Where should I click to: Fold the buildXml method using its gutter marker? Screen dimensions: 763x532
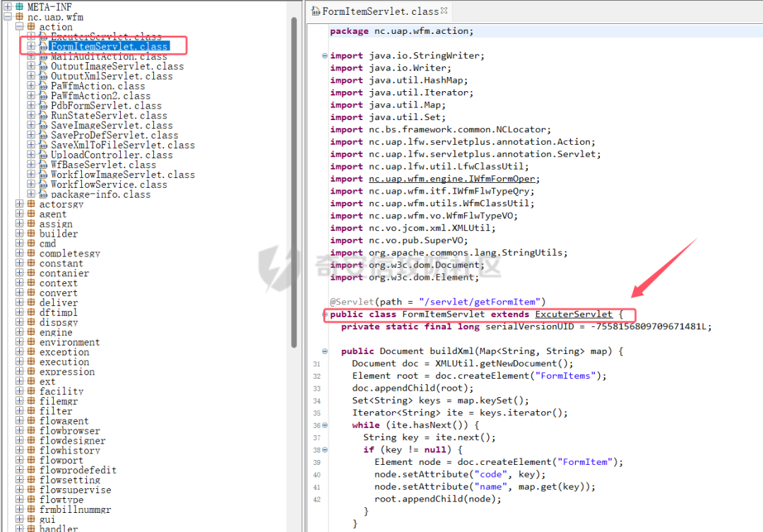[x=324, y=351]
